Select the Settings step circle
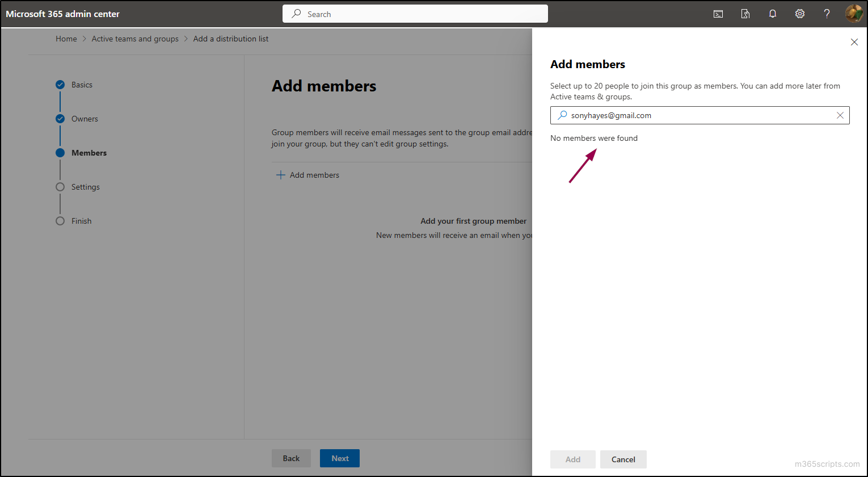The height and width of the screenshot is (477, 868). 60,186
